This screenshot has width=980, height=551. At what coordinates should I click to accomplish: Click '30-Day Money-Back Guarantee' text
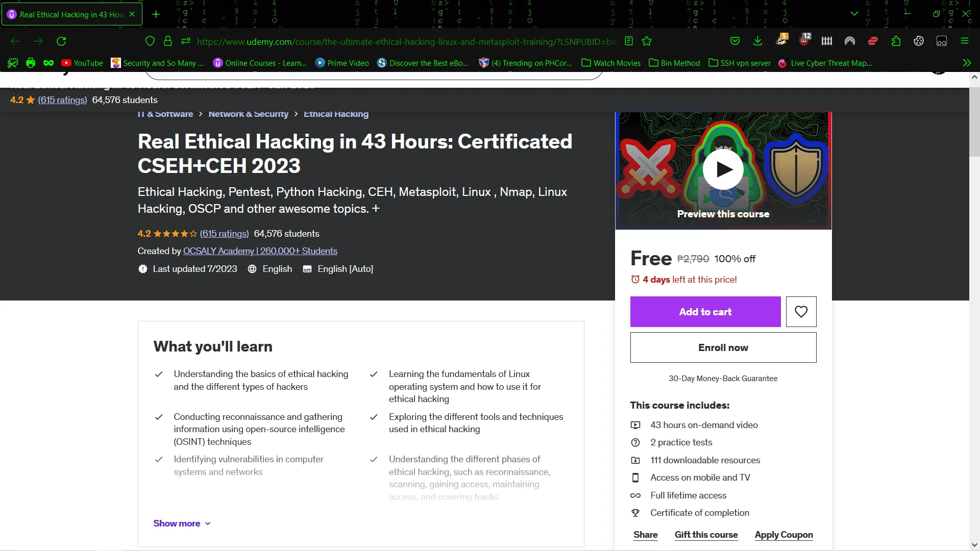click(x=723, y=379)
